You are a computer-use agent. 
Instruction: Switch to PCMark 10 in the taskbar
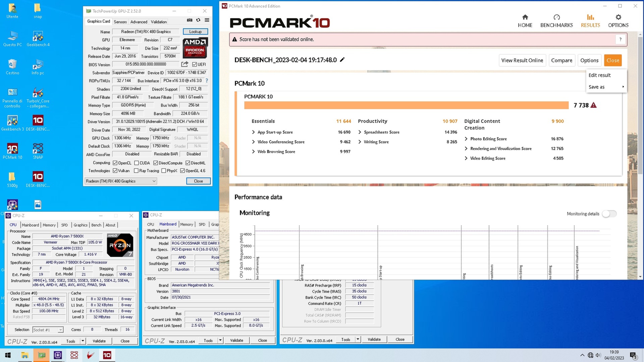(107, 355)
